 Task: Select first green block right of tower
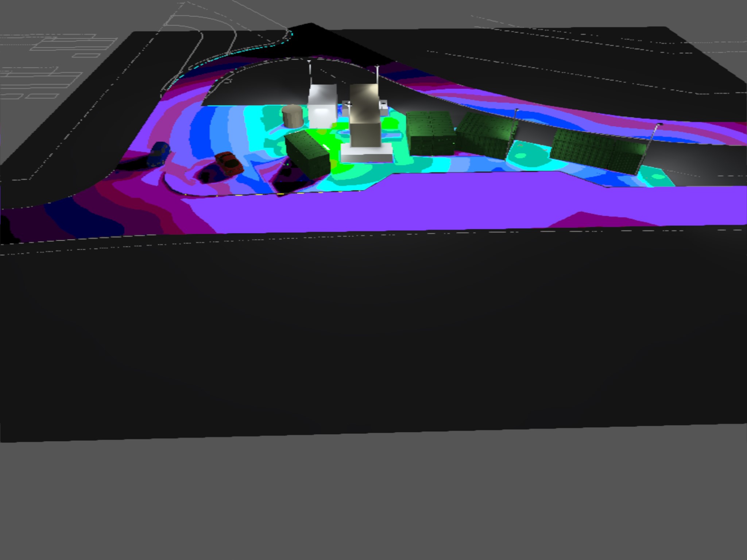pos(430,133)
